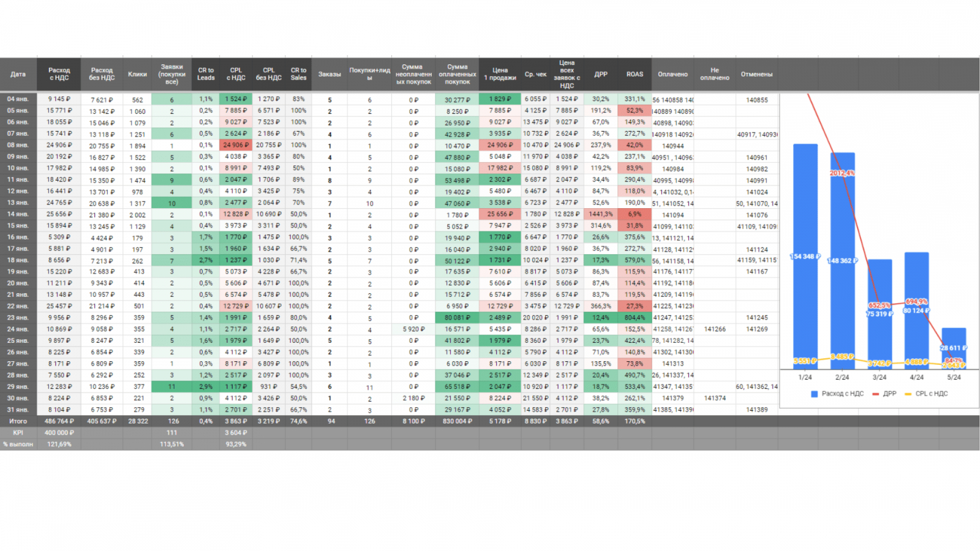Select the Клики cell 2 002
980x551 pixels.
tap(137, 215)
